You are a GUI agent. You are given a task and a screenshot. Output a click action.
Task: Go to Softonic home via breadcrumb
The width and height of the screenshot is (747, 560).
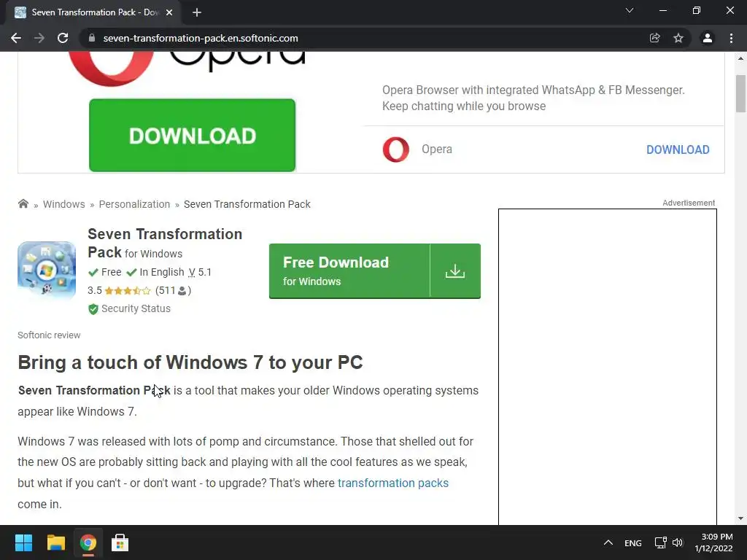(23, 204)
